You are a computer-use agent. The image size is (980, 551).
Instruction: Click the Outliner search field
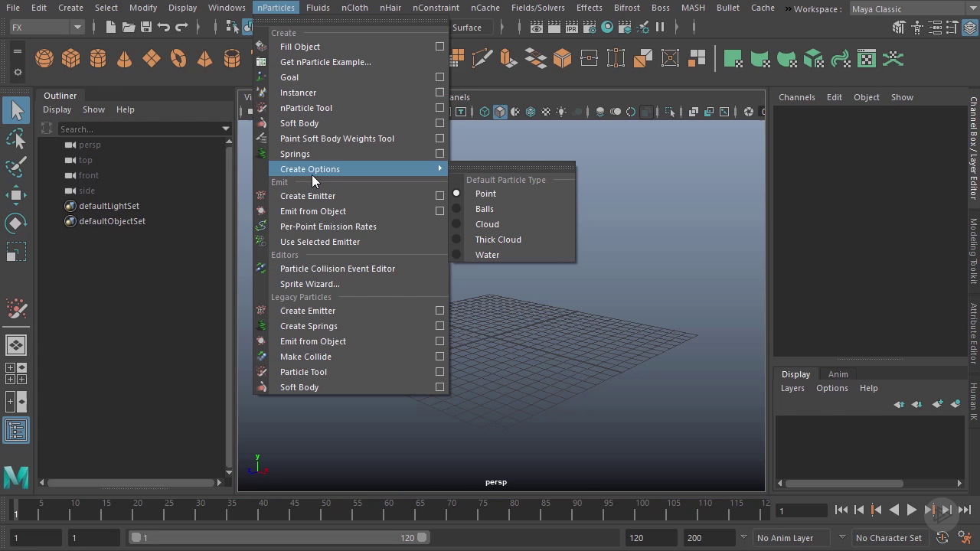(x=138, y=129)
